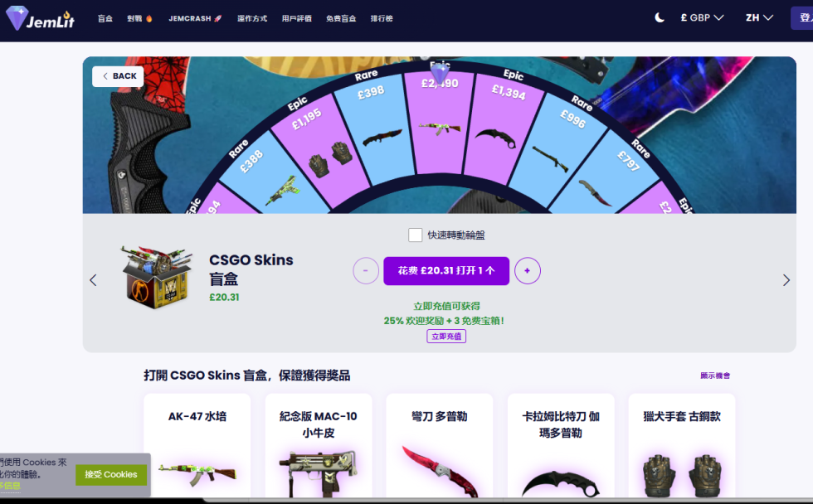Open the 排行榜 menu item
The image size is (813, 504).
click(x=382, y=18)
